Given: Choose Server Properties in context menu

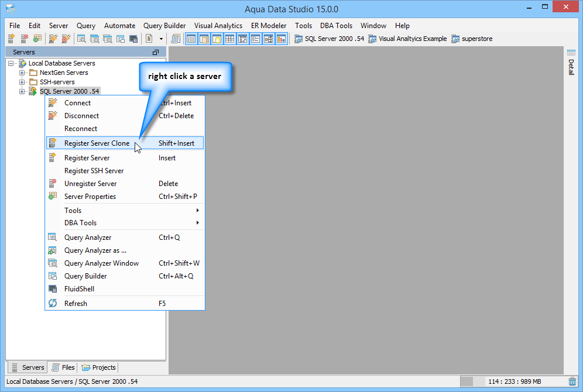Looking at the screenshot, I should [125, 197].
